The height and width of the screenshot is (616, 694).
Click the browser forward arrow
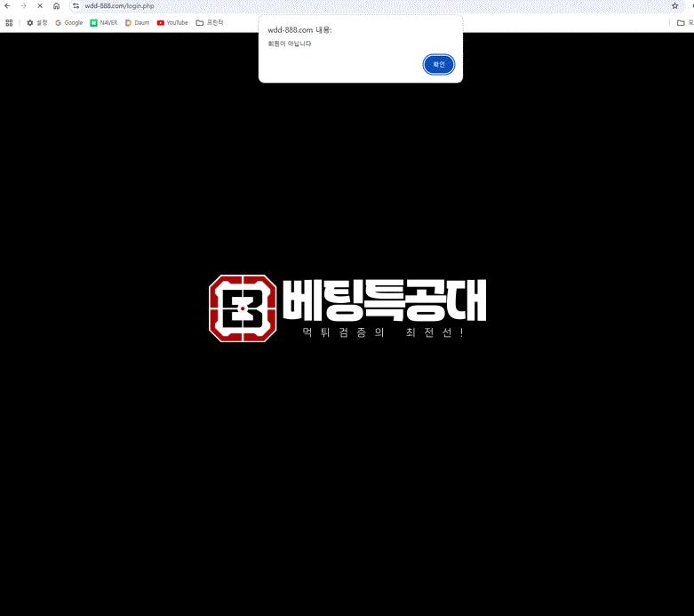point(24,5)
